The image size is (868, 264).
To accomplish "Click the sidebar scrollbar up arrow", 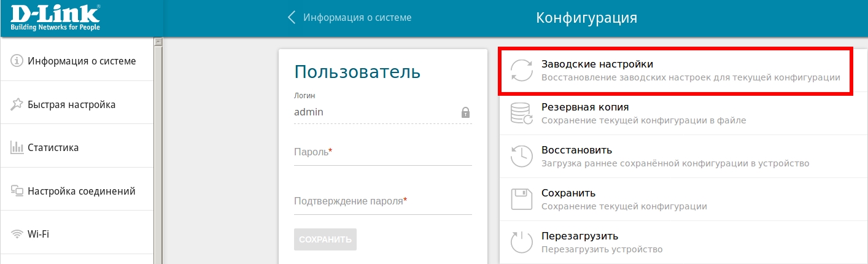I will click(158, 42).
